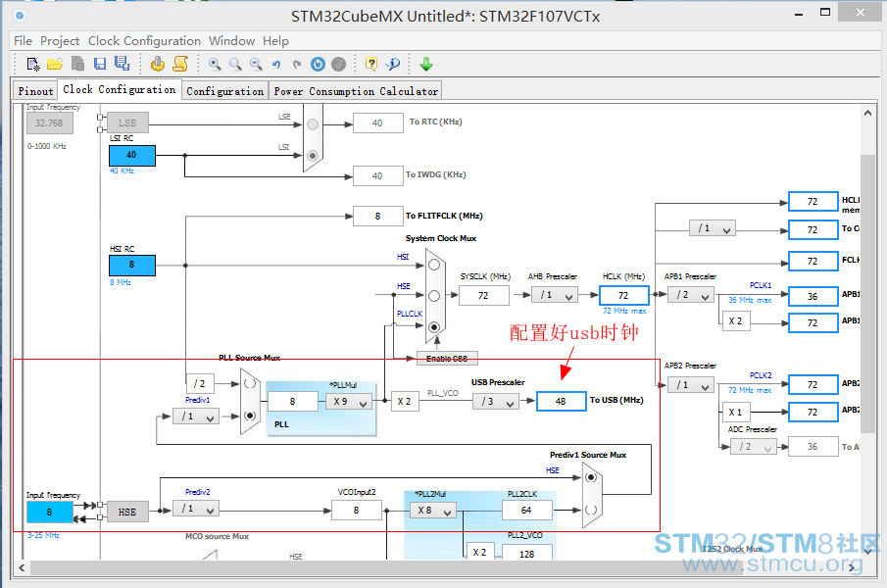The width and height of the screenshot is (887, 588).
Task: Click the greyed Import Project icon
Action: point(77,64)
